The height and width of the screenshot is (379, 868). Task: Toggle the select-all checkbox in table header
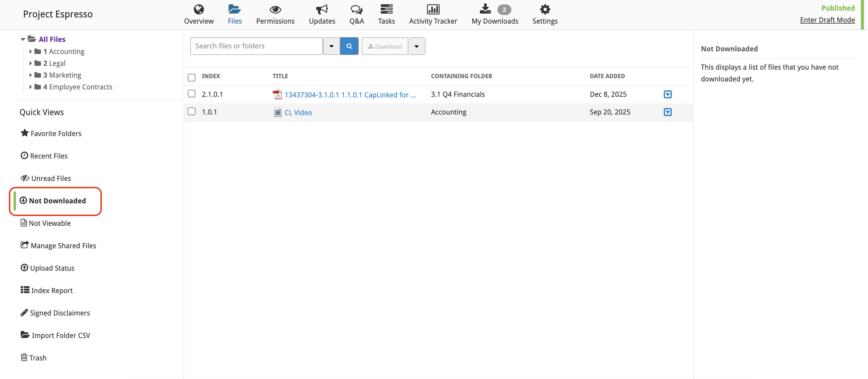[191, 78]
